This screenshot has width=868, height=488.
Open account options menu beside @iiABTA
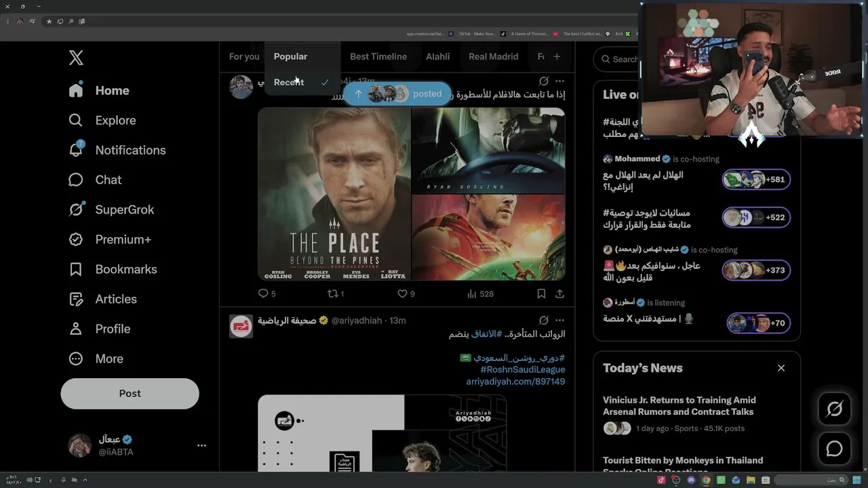point(201,445)
